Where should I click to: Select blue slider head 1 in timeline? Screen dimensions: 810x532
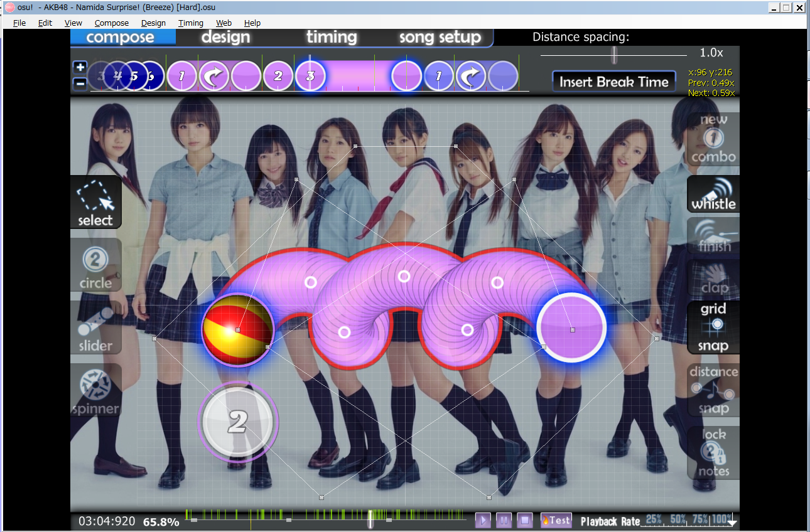coord(439,77)
